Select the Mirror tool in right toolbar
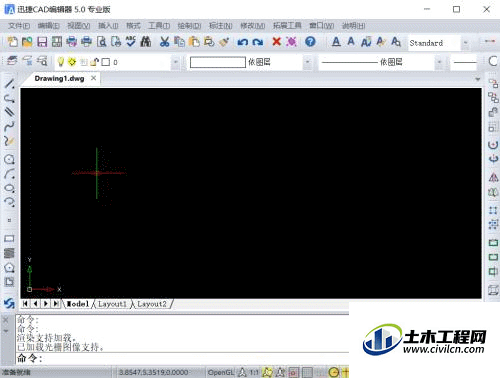The height and width of the screenshot is (378, 500). click(493, 177)
